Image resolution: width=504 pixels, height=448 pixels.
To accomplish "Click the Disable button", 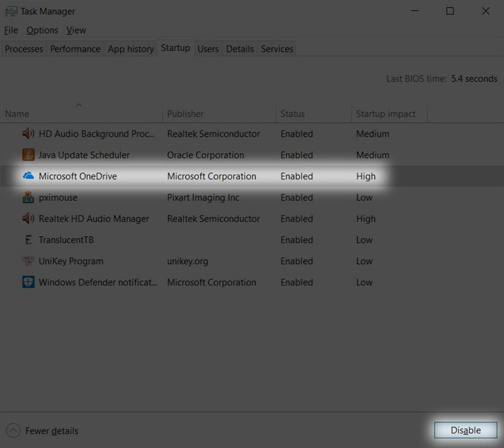I will point(466,430).
